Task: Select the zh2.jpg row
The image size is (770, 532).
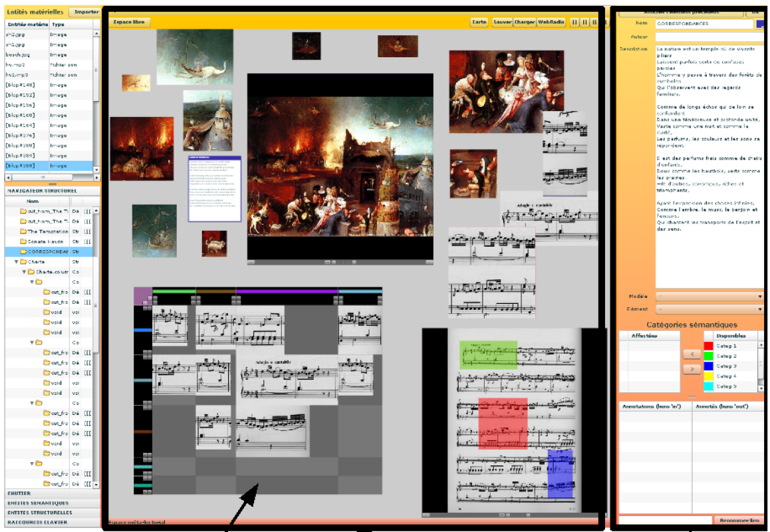Action: click(x=49, y=35)
